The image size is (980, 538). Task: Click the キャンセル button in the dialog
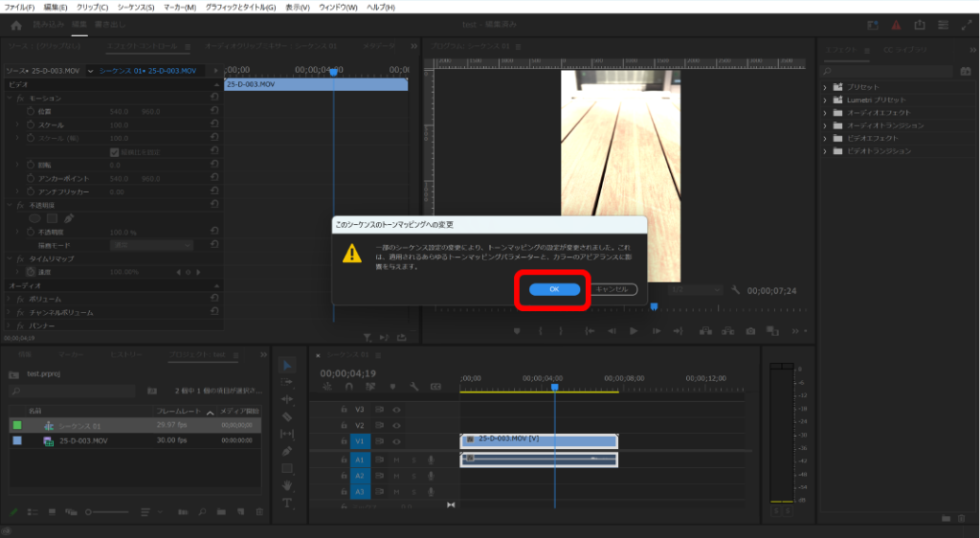coord(612,289)
